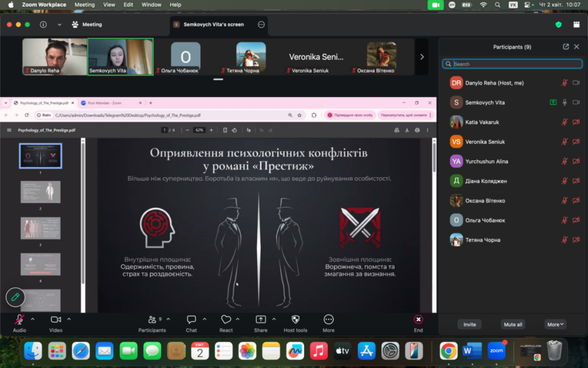Open the annotation pencil tool
The image size is (588, 368).
coord(16,297)
